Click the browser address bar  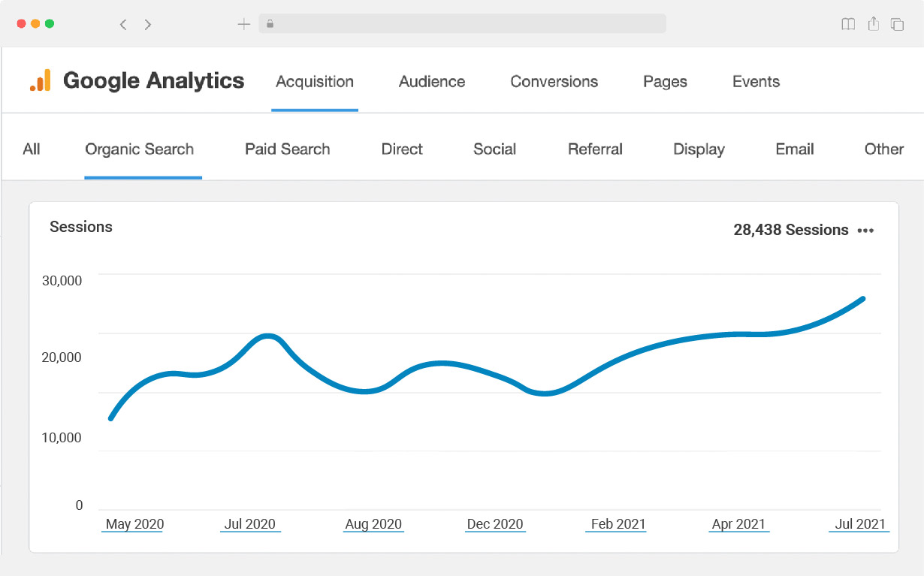[462, 24]
